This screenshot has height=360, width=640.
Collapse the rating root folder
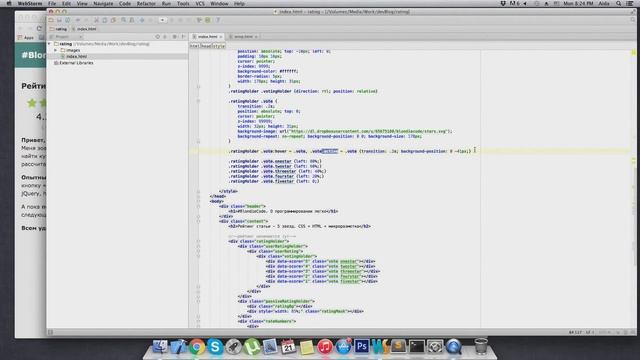tap(50, 44)
